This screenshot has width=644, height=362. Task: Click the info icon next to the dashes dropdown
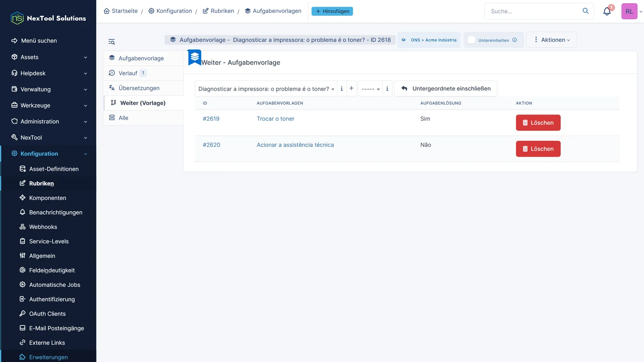click(387, 88)
